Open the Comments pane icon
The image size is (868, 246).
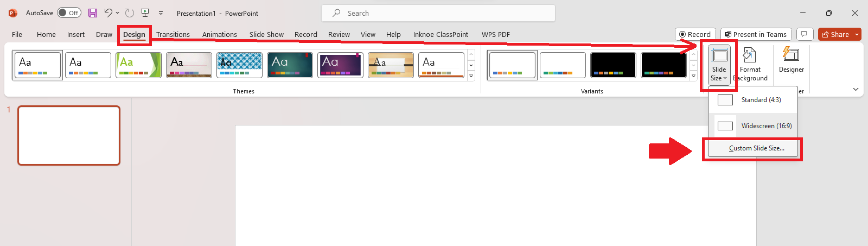(x=805, y=34)
